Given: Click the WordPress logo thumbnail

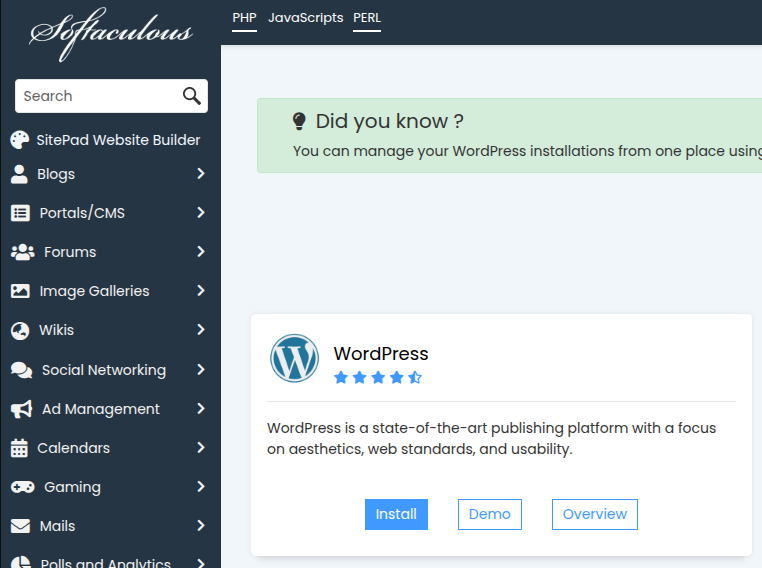Looking at the screenshot, I should tap(295, 358).
